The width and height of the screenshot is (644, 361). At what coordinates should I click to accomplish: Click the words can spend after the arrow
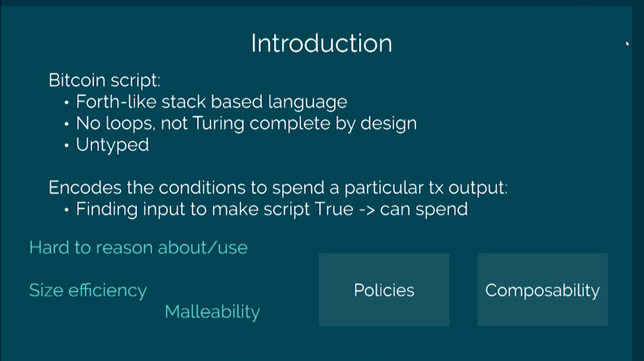(x=424, y=210)
